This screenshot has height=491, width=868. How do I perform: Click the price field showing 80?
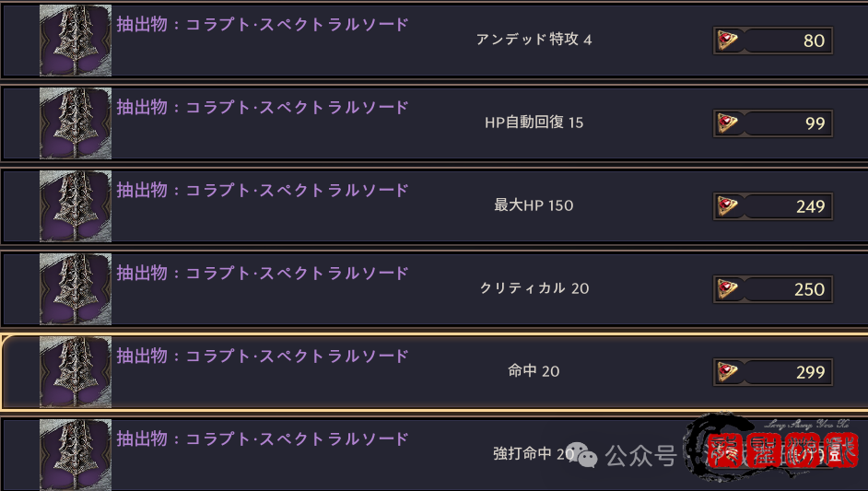786,41
